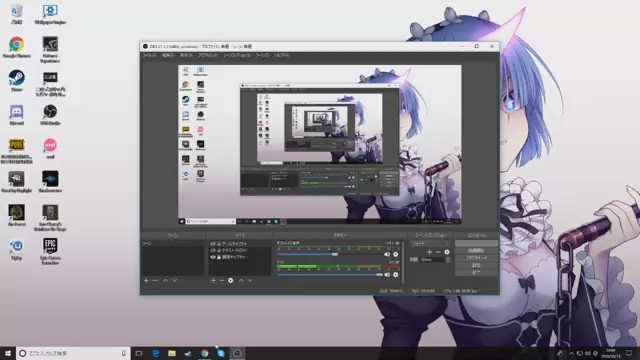The image size is (640, 360).
Task: Add a scene transition with plus icon
Action: 429,252
